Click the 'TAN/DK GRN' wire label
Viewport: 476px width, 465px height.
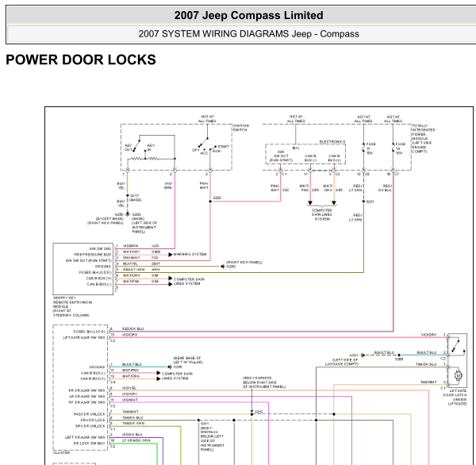click(133, 423)
